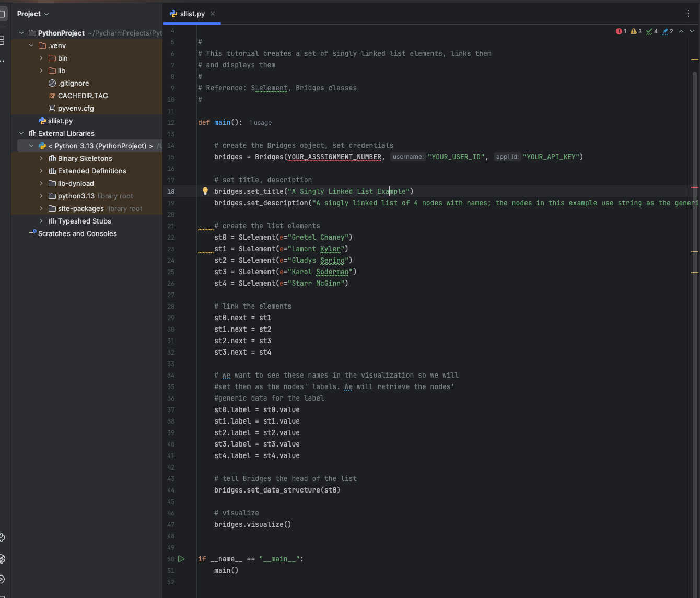Viewport: 700px width, 598px height.
Task: Click the "YOUR_USER_ID" string
Action: pyautogui.click(x=456, y=157)
